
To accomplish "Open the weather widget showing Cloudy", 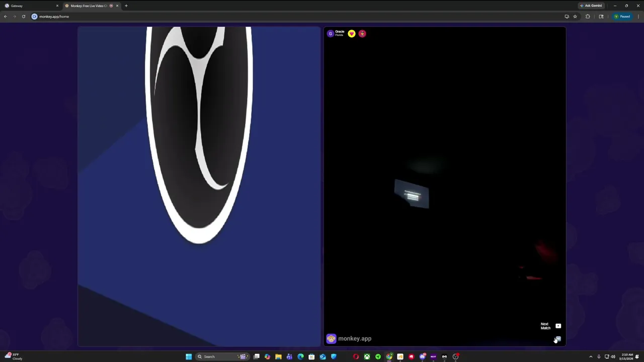I will point(14,356).
